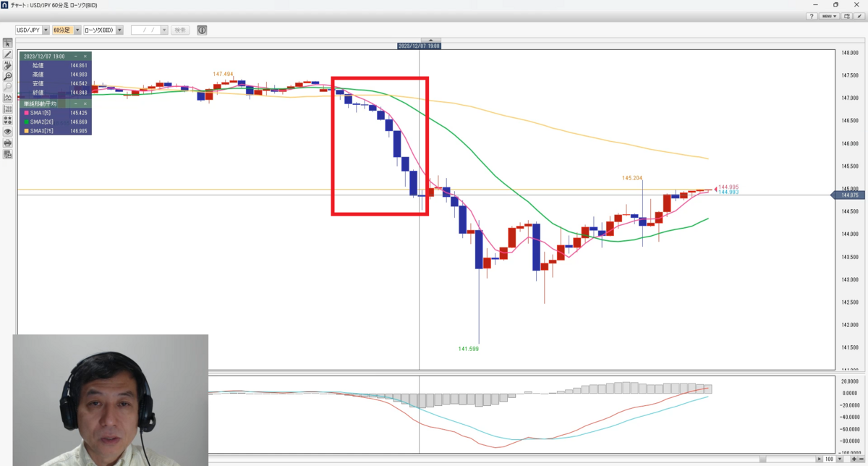Click the date search input field

tap(145, 30)
